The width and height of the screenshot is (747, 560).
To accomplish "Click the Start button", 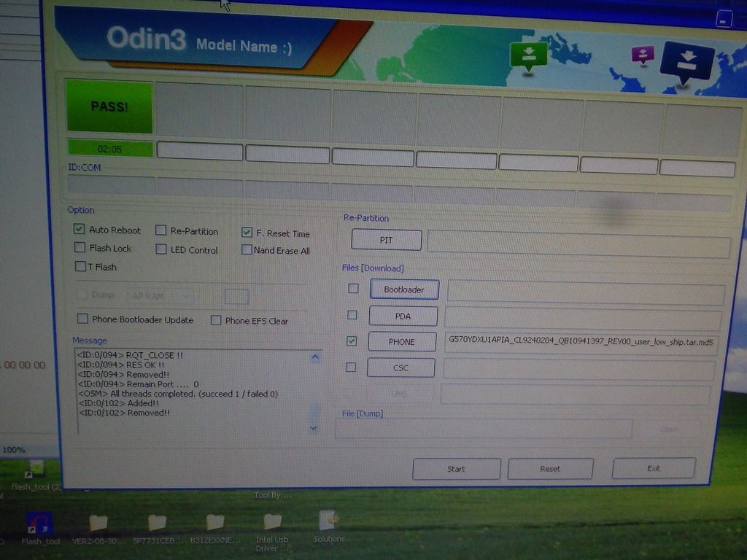I will point(457,469).
